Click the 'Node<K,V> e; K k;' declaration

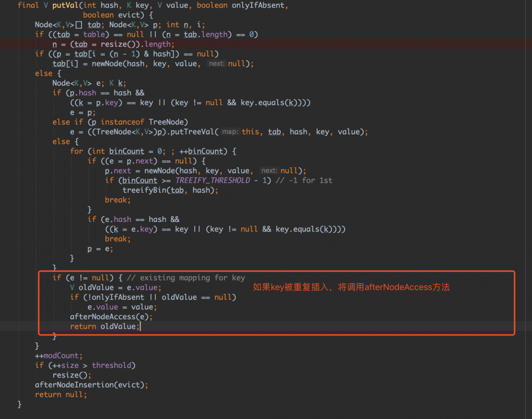pos(89,83)
